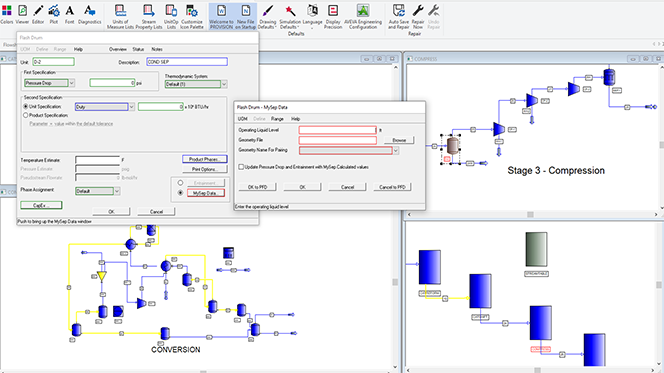Open Help menu in MySep Data dialog
Image resolution: width=664 pixels, height=373 pixels.
tap(296, 119)
